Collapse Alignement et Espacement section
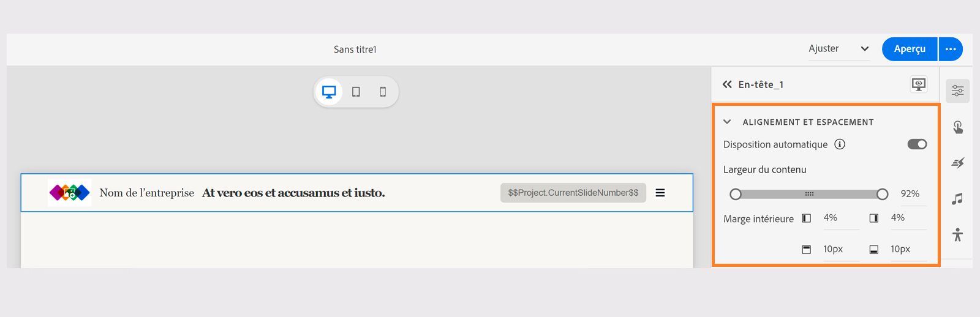The height and width of the screenshot is (317, 980). [x=727, y=122]
